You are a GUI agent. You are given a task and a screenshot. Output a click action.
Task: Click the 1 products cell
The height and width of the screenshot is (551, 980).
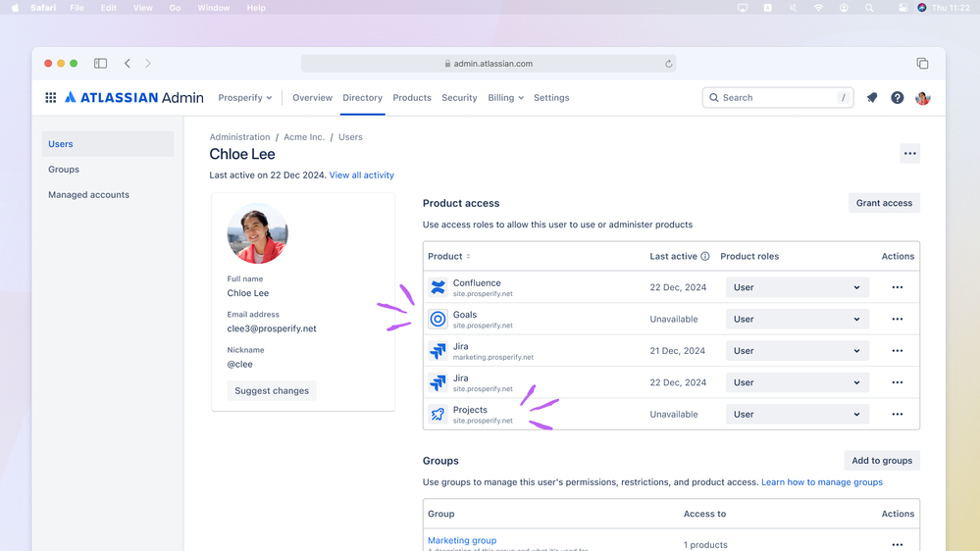pos(705,545)
